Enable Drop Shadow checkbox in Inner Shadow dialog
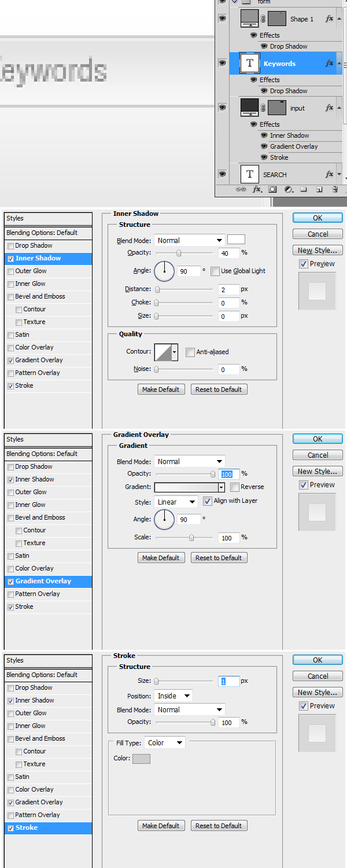Viewport: 347px width, 868px height. pyautogui.click(x=10, y=246)
